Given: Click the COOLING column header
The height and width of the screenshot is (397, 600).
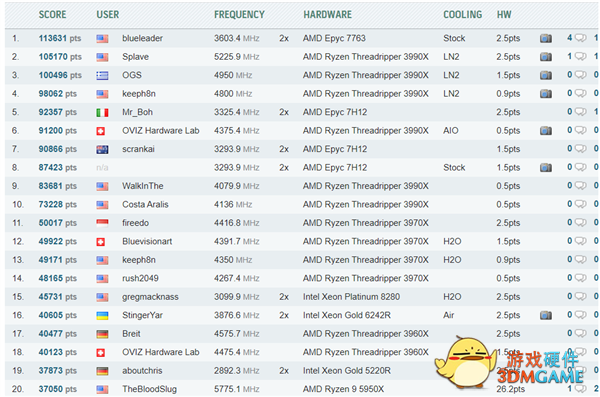Looking at the screenshot, I should 463,15.
